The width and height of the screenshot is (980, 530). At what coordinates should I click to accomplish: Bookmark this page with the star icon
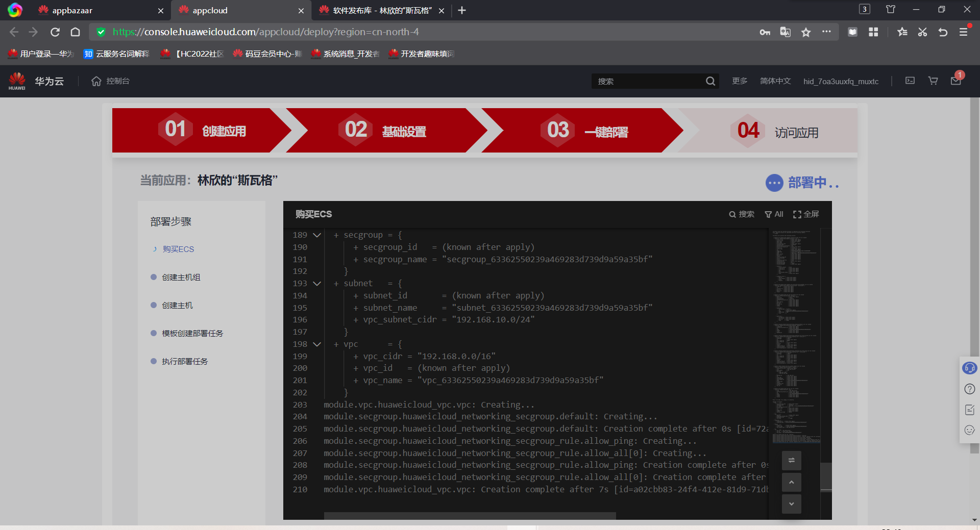coord(806,32)
